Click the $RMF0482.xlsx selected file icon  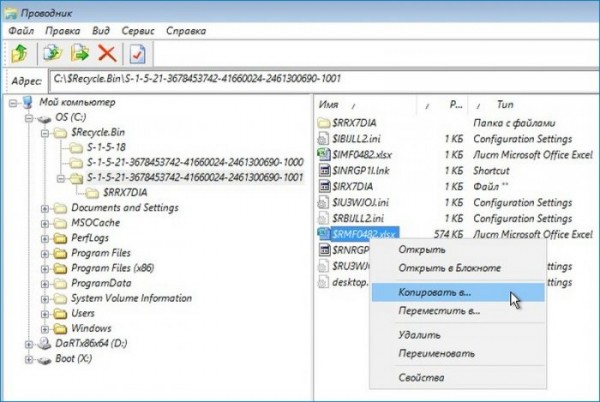click(324, 233)
